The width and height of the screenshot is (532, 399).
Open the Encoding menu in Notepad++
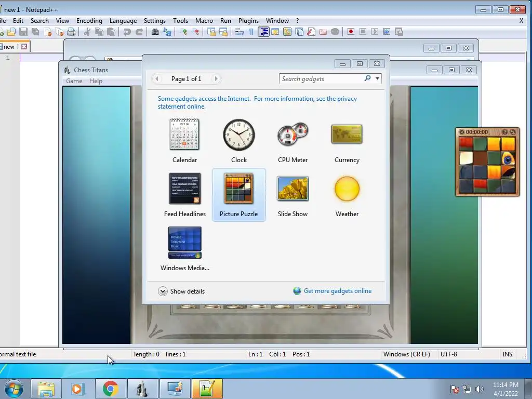point(89,21)
